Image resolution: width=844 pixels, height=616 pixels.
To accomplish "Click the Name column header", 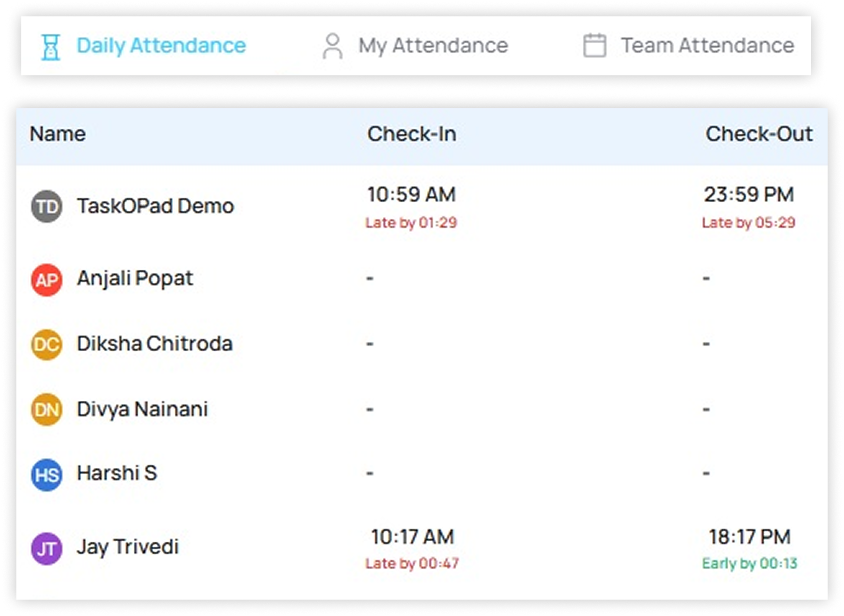I will pyautogui.click(x=57, y=134).
